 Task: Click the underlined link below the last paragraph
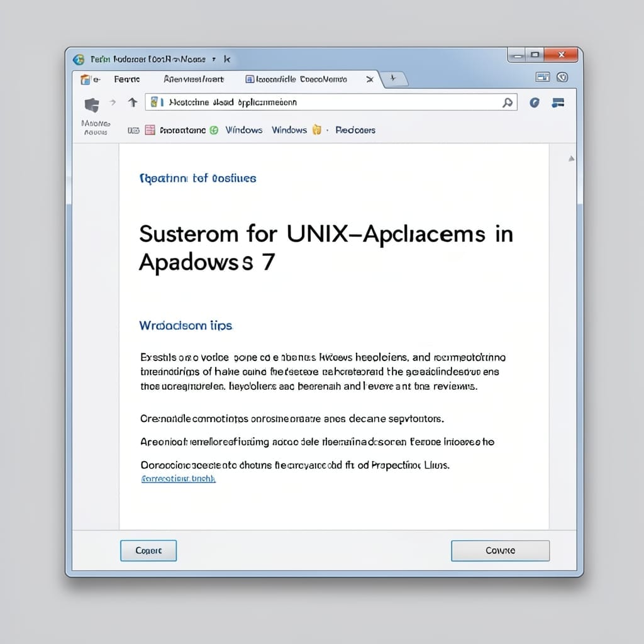178,479
